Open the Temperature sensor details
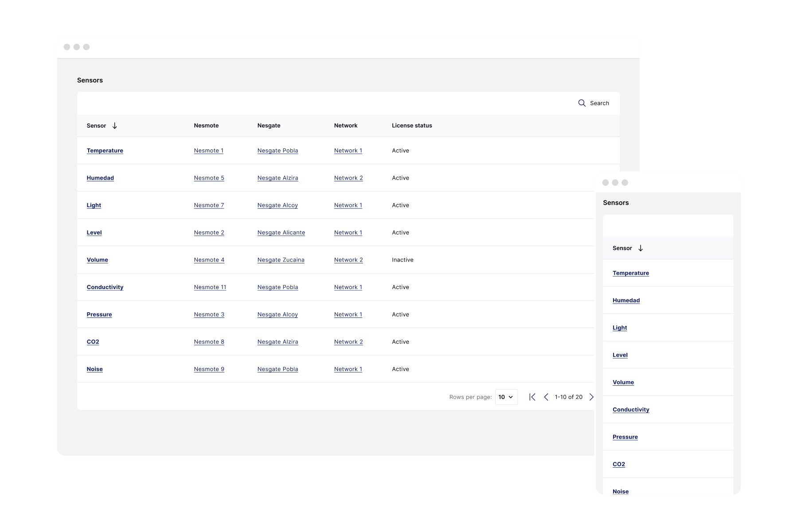Viewport: 798px width, 532px height. pos(105,150)
